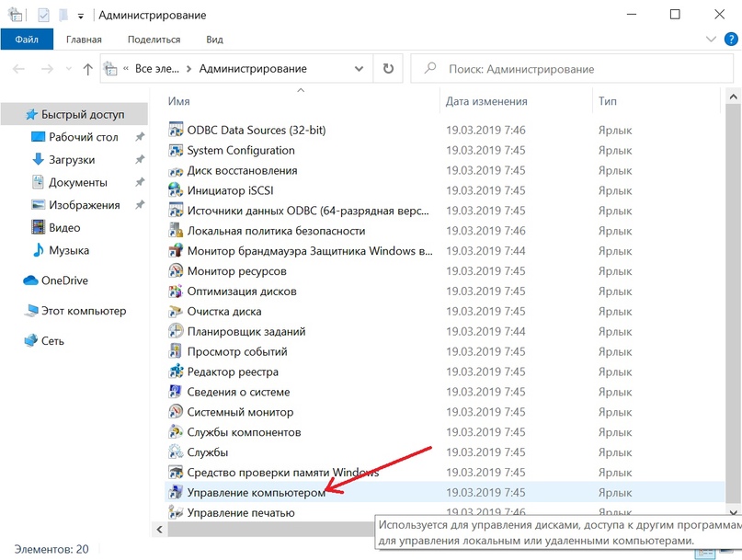742x560 pixels.
Task: Switch to the Вид ribbon tab
Action: click(214, 40)
